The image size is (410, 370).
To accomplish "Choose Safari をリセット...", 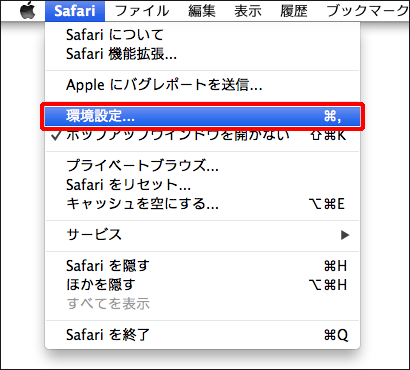I will (x=202, y=184).
